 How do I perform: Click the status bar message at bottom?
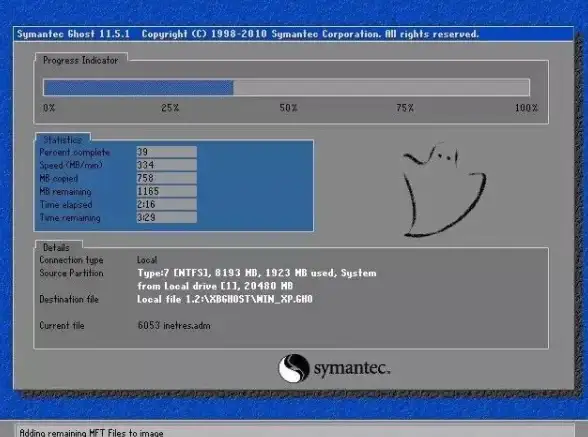92,432
